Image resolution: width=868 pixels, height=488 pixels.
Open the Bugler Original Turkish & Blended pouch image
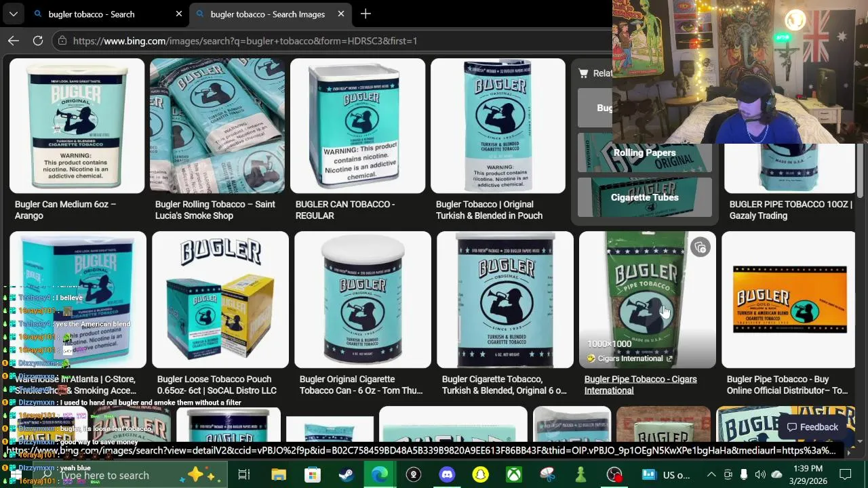tap(498, 126)
